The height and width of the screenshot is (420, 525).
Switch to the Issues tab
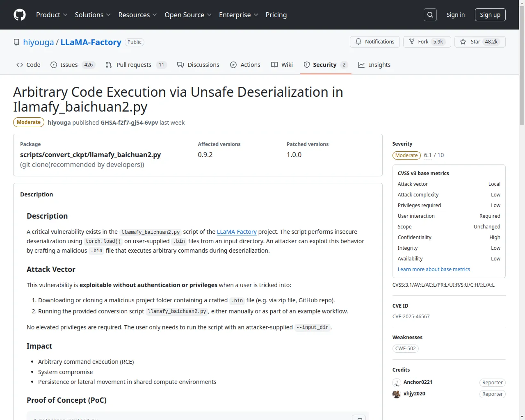point(73,65)
